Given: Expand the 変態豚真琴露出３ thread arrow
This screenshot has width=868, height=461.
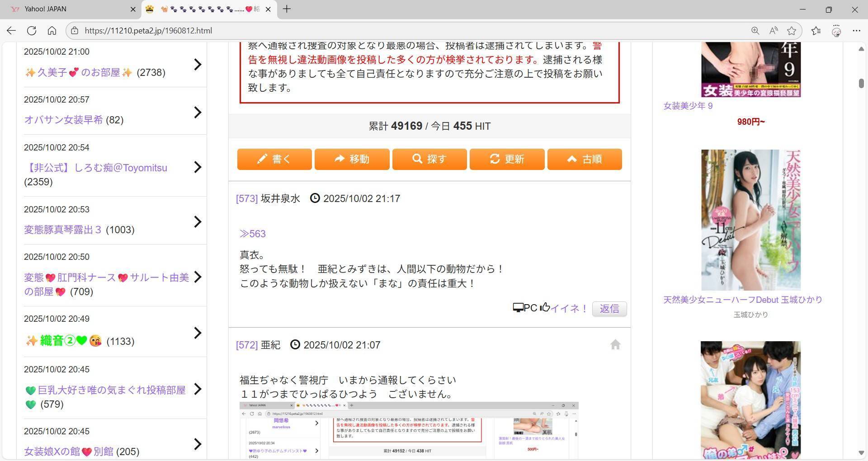Looking at the screenshot, I should 198,221.
